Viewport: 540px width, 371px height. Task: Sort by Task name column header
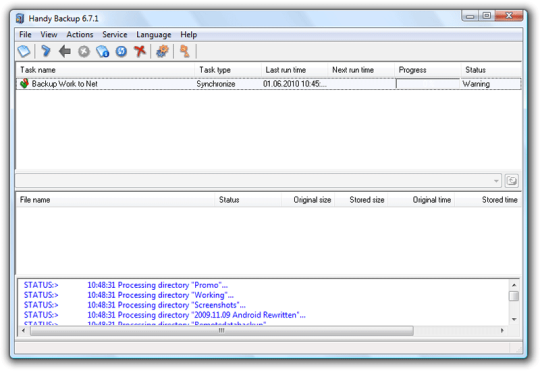click(105, 70)
